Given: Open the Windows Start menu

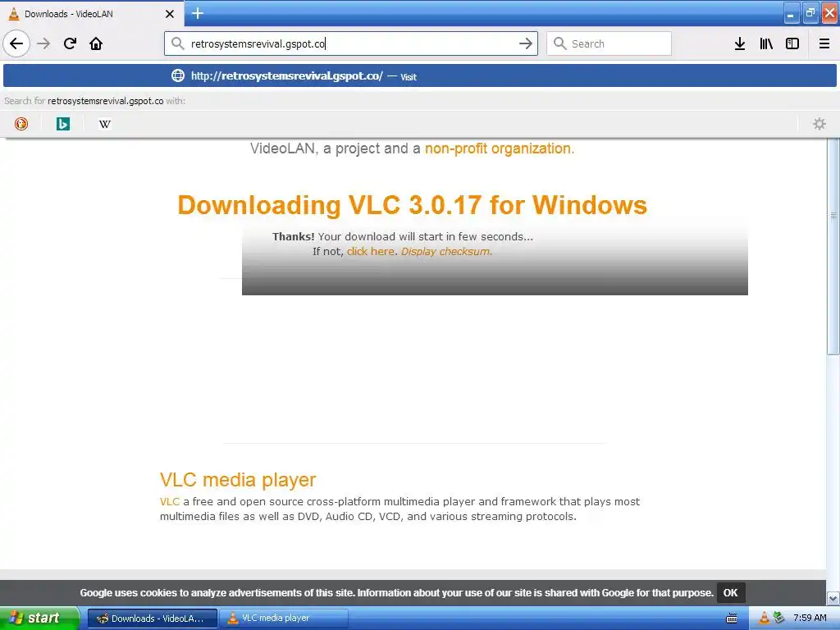Looking at the screenshot, I should click(39, 618).
